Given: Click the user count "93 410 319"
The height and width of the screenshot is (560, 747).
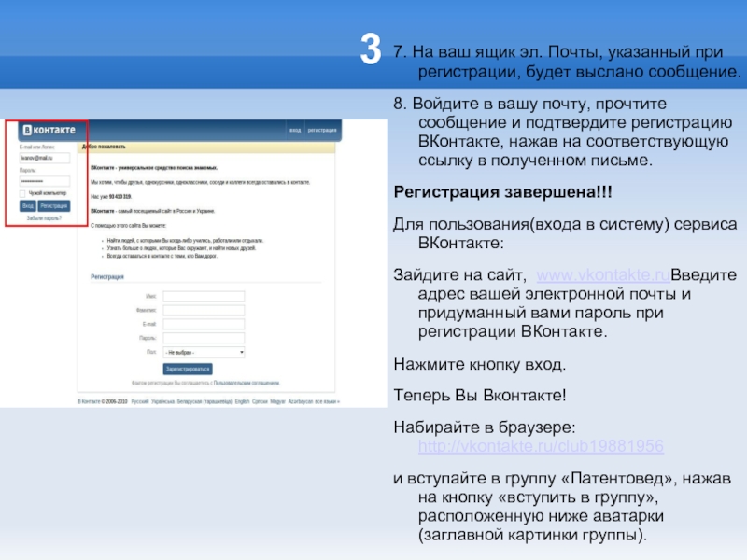Looking at the screenshot, I should pos(120,197).
